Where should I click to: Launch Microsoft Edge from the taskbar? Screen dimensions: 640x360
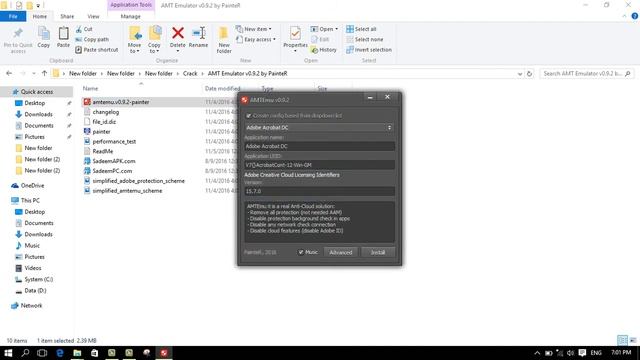[x=60, y=353]
